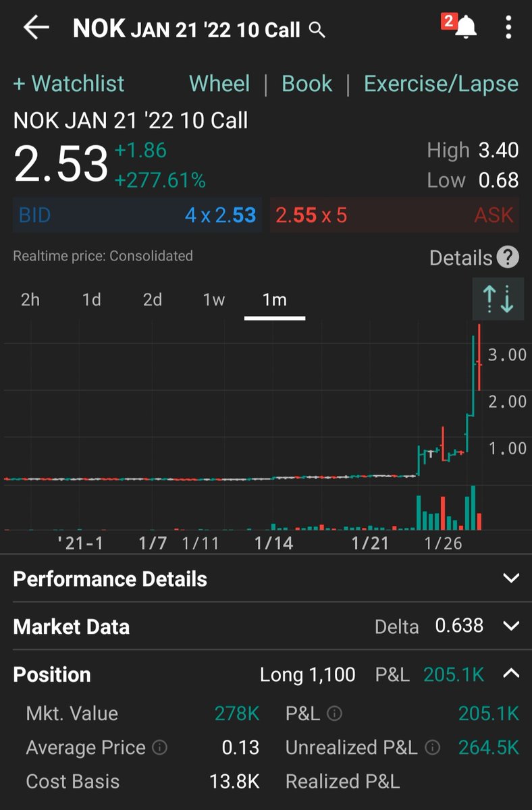This screenshot has width=532, height=810.
Task: Tap the BID 4 x 2.53 box
Action: (137, 215)
